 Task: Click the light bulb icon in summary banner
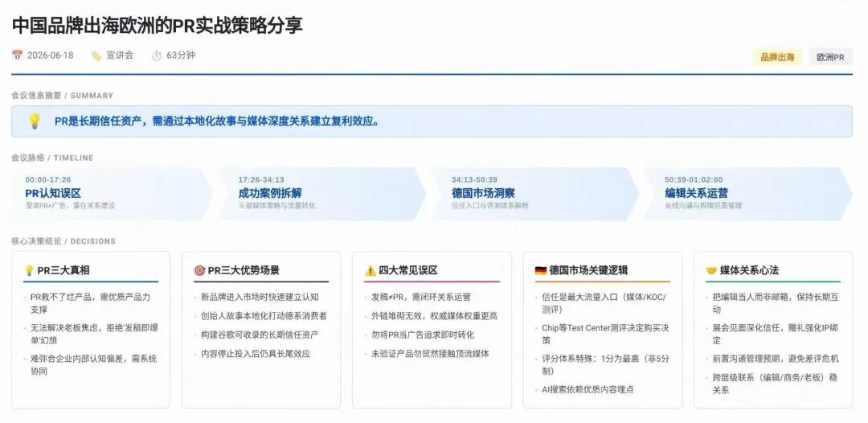click(35, 121)
